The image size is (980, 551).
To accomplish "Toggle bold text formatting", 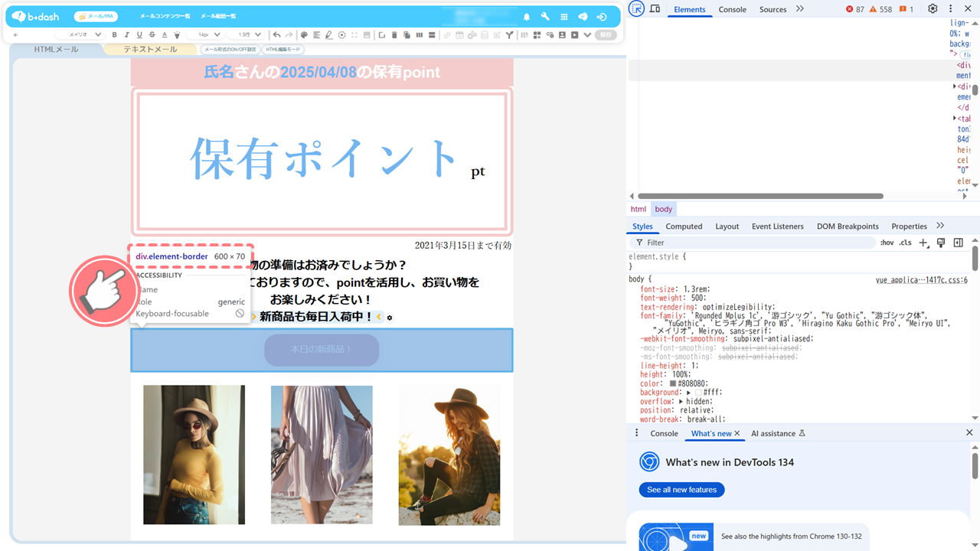I will (115, 34).
